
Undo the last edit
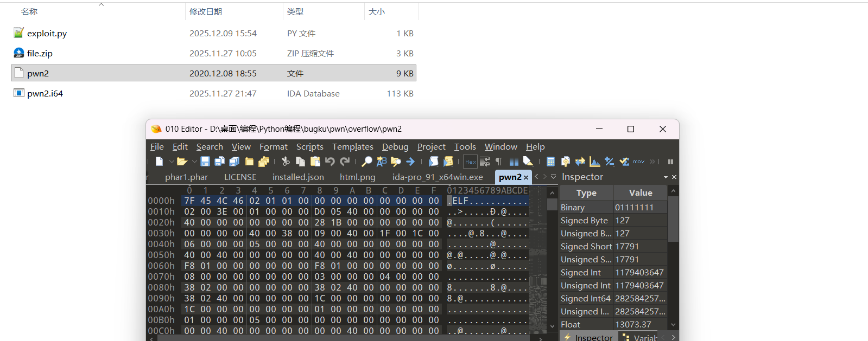(x=330, y=162)
